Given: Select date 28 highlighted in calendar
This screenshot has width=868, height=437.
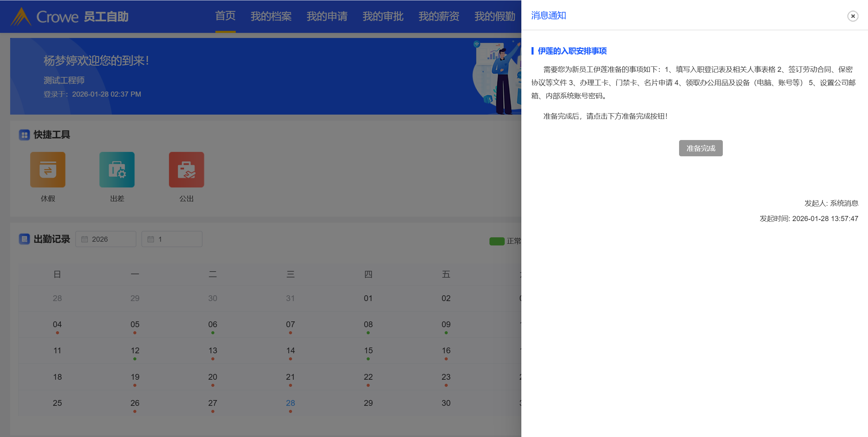Looking at the screenshot, I should tap(290, 403).
